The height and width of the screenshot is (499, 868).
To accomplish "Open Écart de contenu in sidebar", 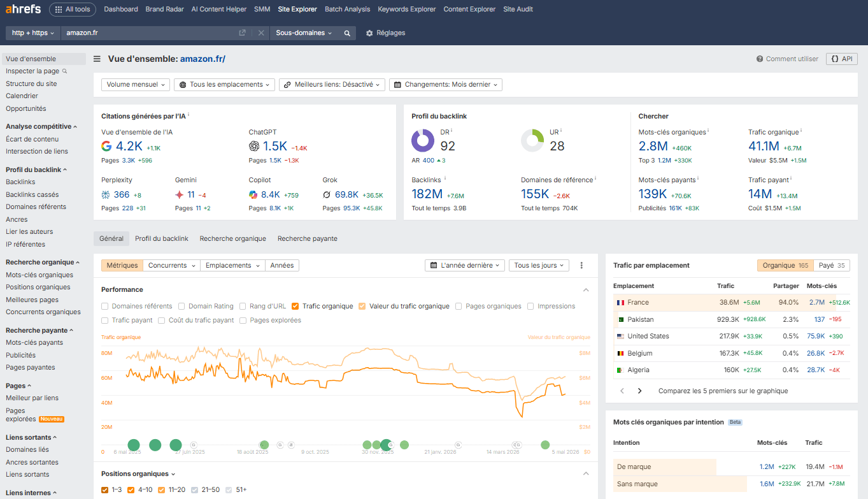I will click(32, 139).
